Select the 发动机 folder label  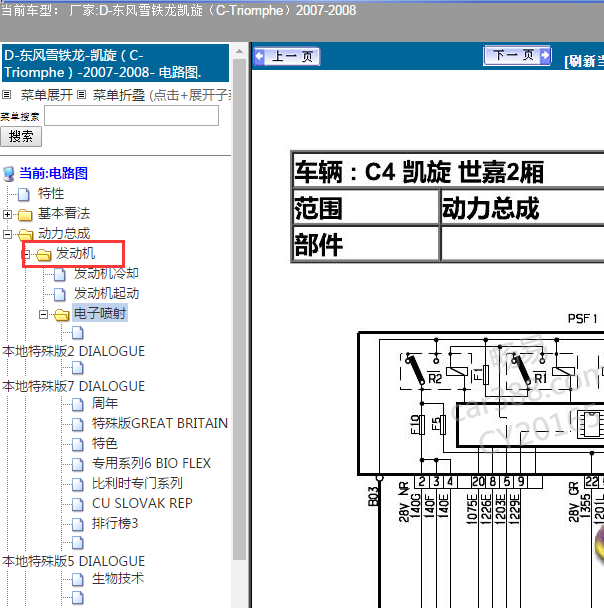tap(75, 253)
